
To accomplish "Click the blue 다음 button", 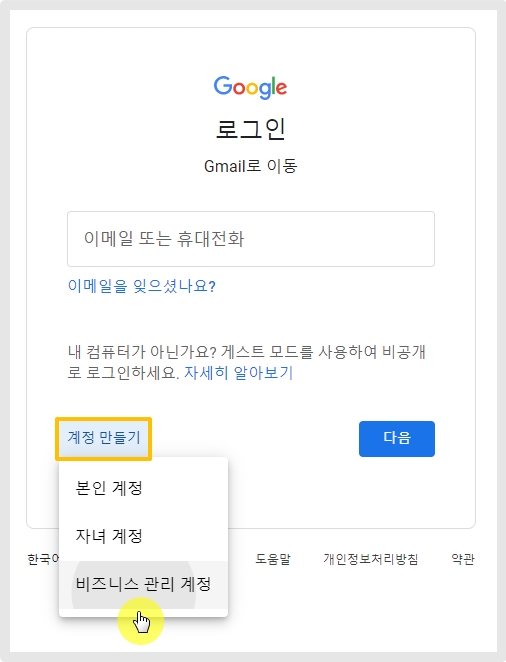I will 397,439.
